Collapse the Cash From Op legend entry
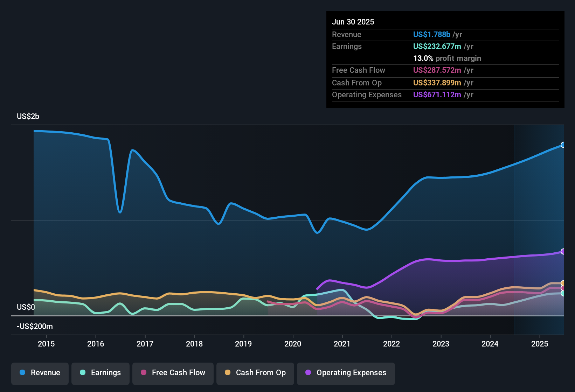The width and height of the screenshot is (575, 392). point(255,373)
